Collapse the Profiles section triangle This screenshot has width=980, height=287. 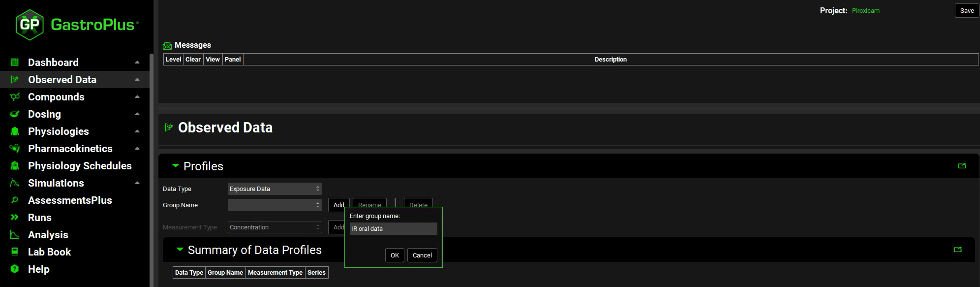[175, 166]
